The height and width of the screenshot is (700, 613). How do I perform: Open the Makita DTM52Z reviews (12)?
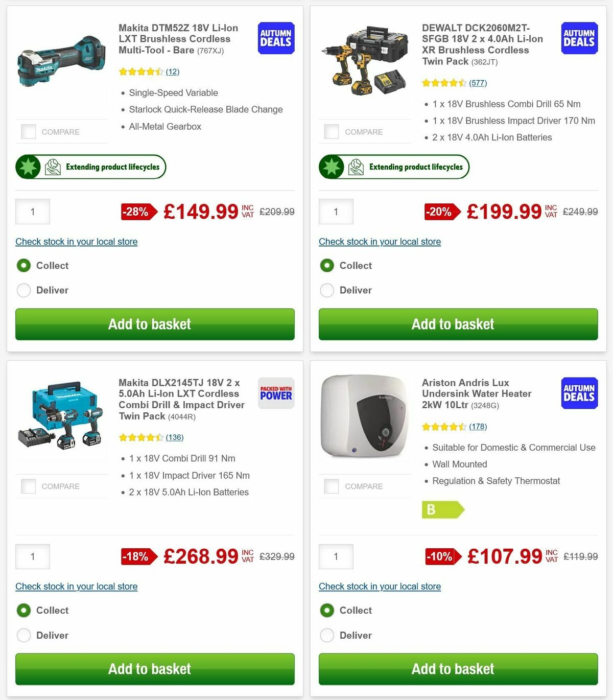point(173,72)
